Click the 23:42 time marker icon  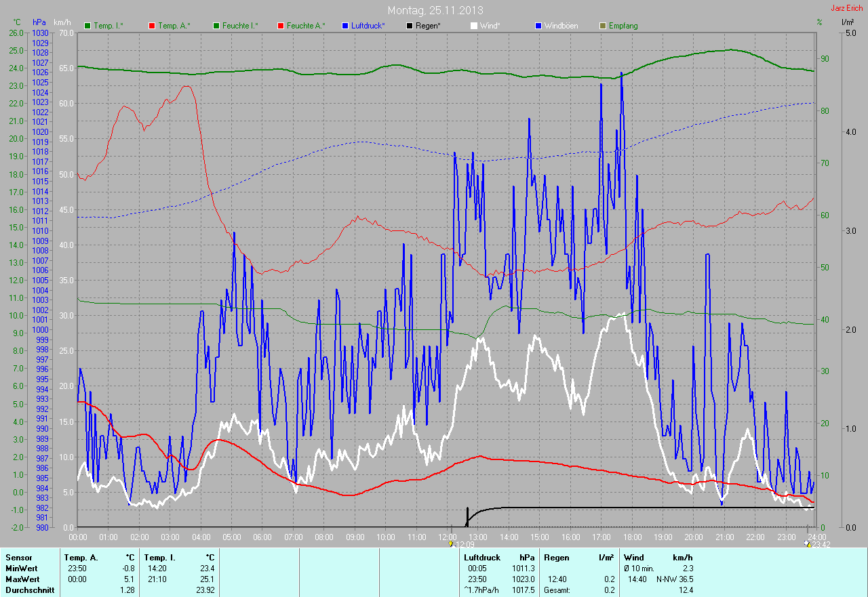click(806, 543)
